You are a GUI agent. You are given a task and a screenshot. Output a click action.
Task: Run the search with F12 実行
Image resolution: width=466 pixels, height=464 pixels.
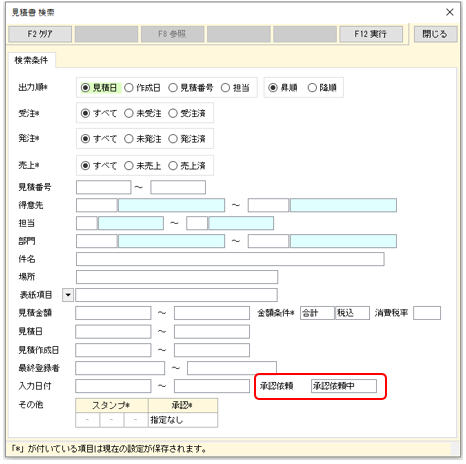[371, 34]
